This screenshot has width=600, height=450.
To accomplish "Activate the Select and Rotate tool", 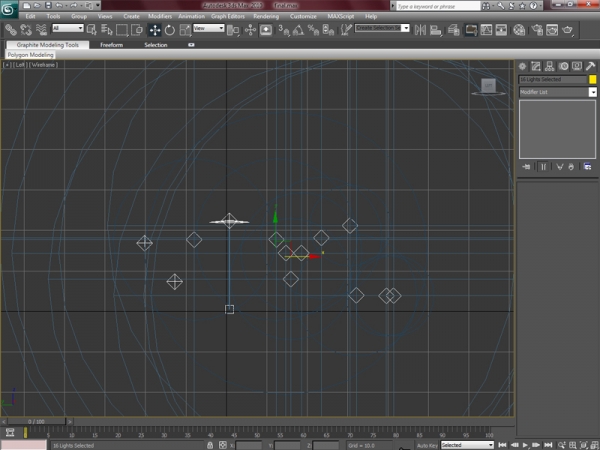I will click(x=170, y=30).
